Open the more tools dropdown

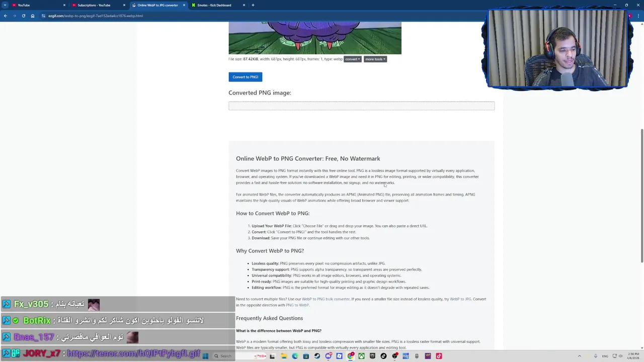click(375, 59)
